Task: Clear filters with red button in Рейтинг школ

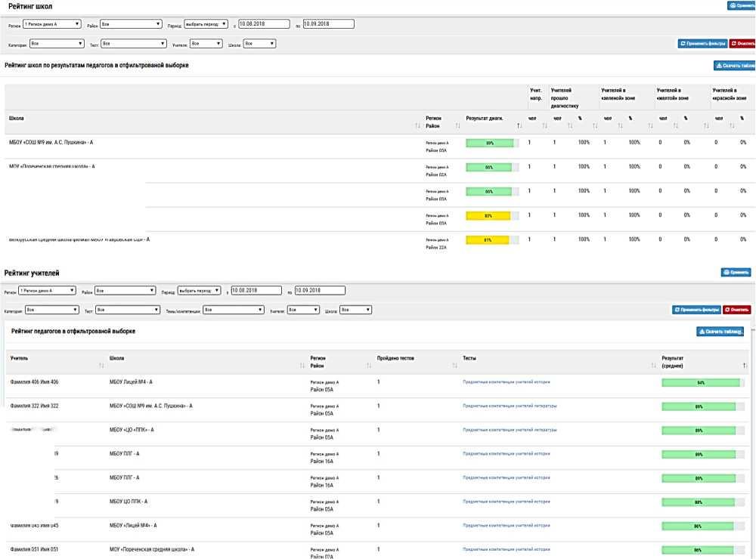Action: (x=742, y=44)
